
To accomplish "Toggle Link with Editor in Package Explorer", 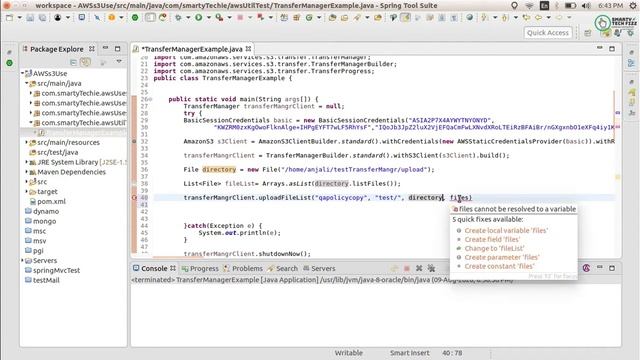I will click(x=85, y=62).
